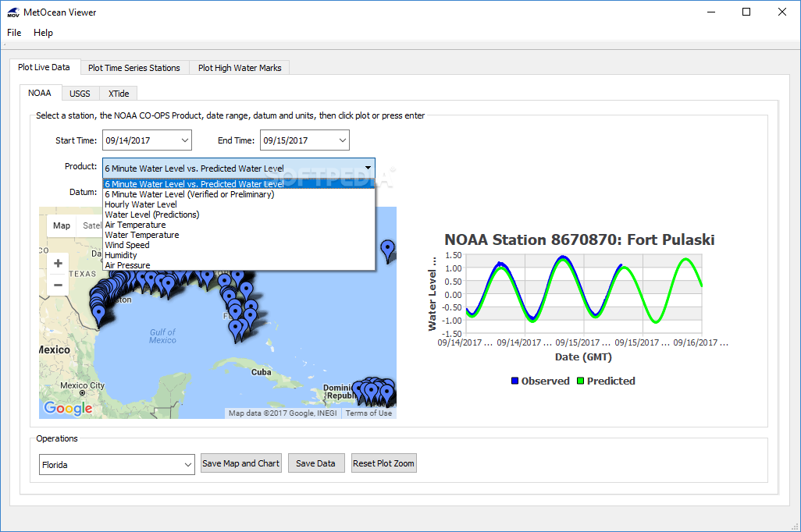Open the Florida region dropdown
The width and height of the screenshot is (801, 532).
pyautogui.click(x=117, y=465)
